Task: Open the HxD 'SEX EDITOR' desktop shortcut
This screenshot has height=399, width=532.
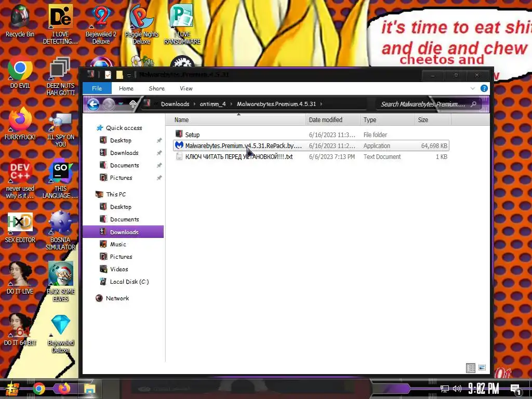Action: [x=20, y=228]
